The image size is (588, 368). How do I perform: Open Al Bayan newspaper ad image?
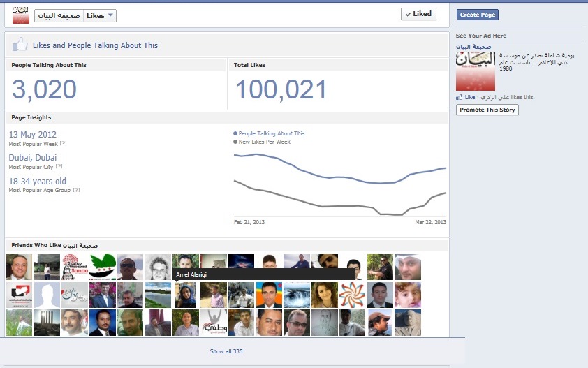(x=476, y=71)
